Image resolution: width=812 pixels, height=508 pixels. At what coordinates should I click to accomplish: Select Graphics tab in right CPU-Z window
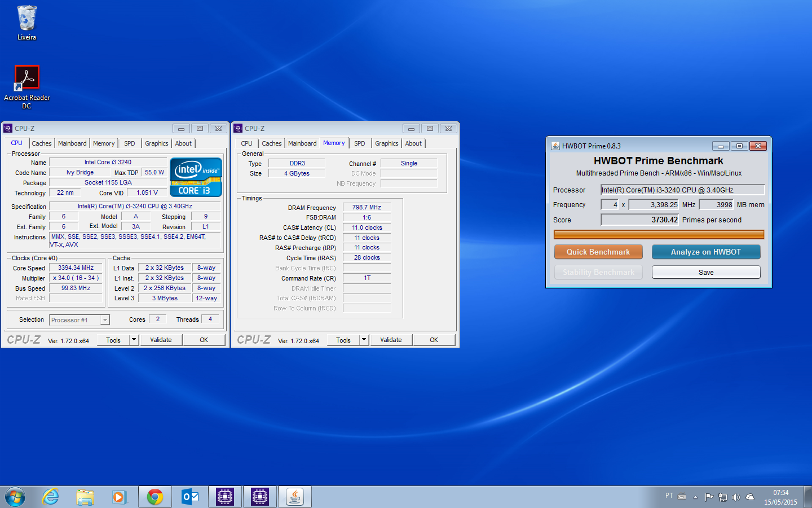pos(387,143)
